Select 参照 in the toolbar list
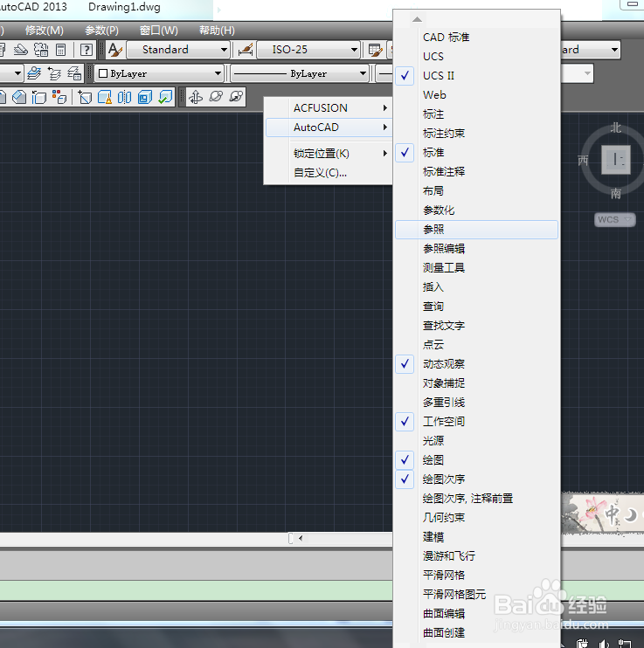Screen dimensions: 644x648 pos(476,230)
